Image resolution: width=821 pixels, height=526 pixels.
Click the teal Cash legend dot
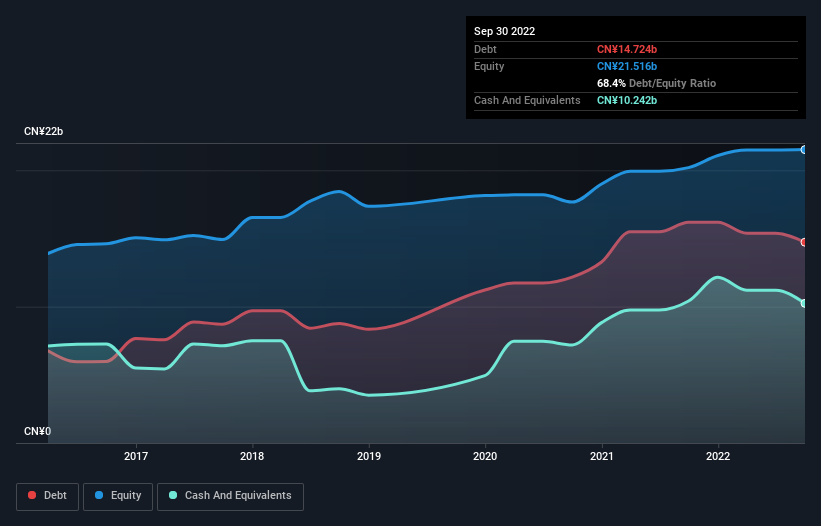(173, 495)
